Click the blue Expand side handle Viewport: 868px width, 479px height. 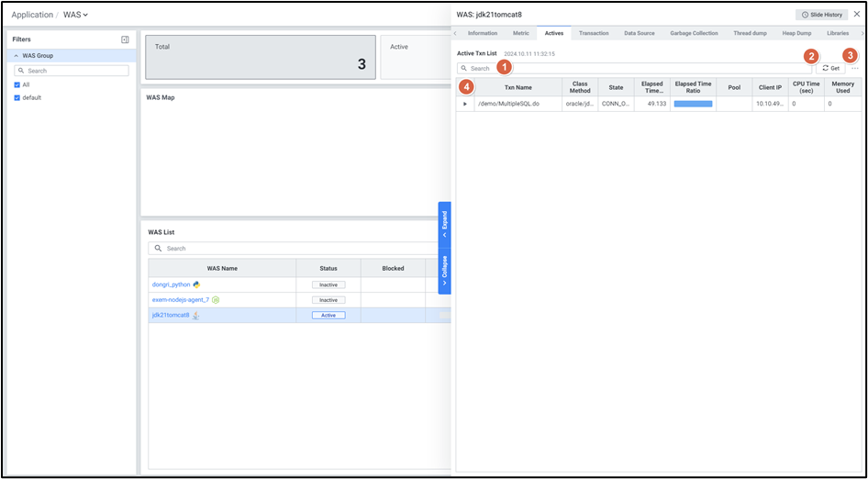[x=445, y=220]
